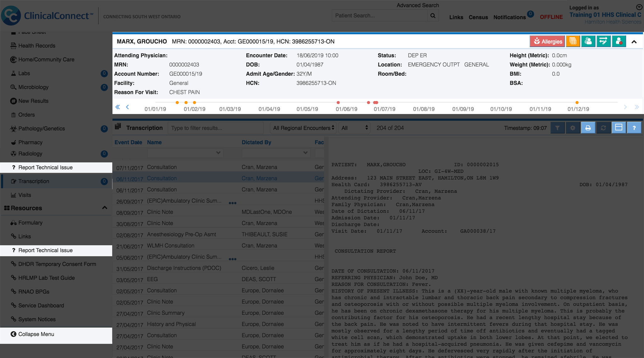Open Advanced Search

point(418,5)
